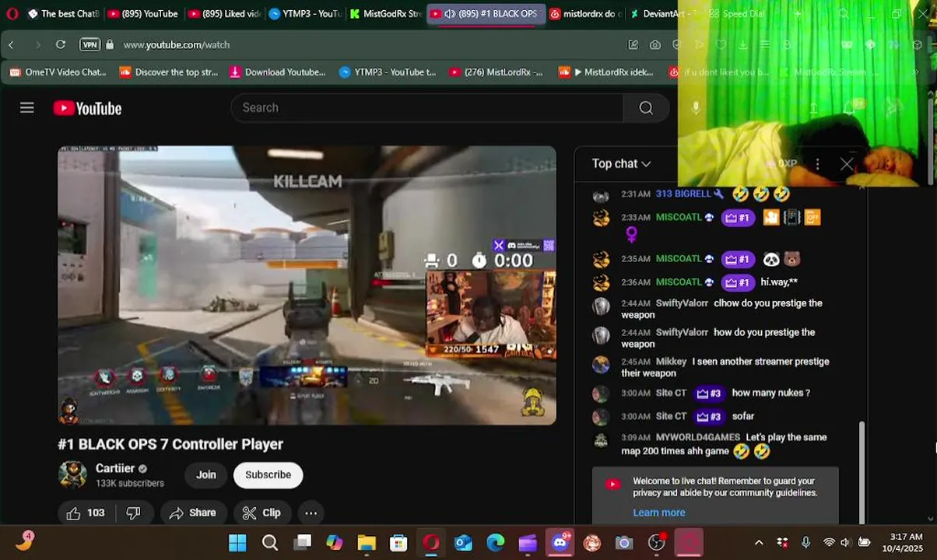Open File Explorer from taskbar

point(367,542)
